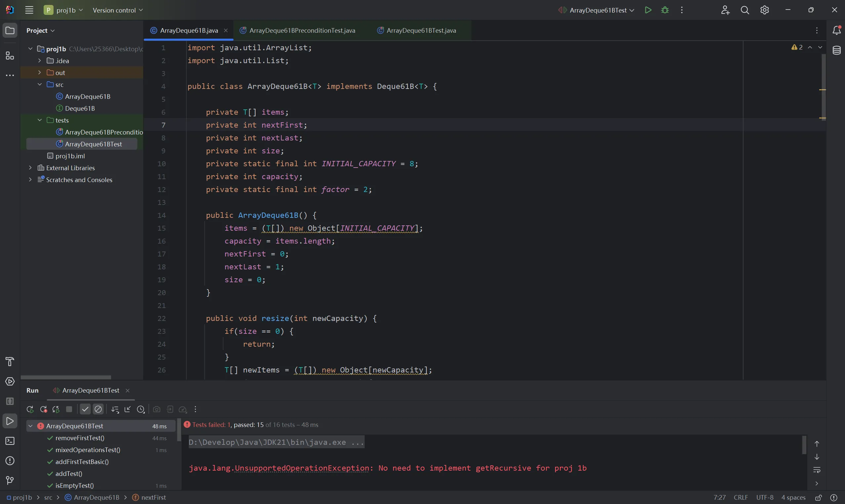The height and width of the screenshot is (504, 845).
Task: Open the proj1b project dropdown
Action: click(x=63, y=10)
